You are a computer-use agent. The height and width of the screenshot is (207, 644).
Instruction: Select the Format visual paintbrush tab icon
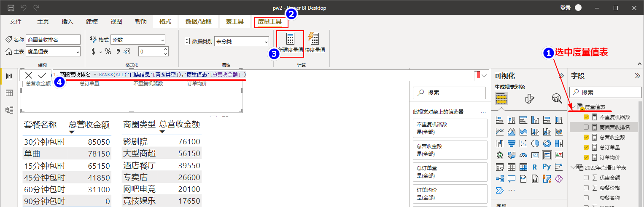[529, 98]
